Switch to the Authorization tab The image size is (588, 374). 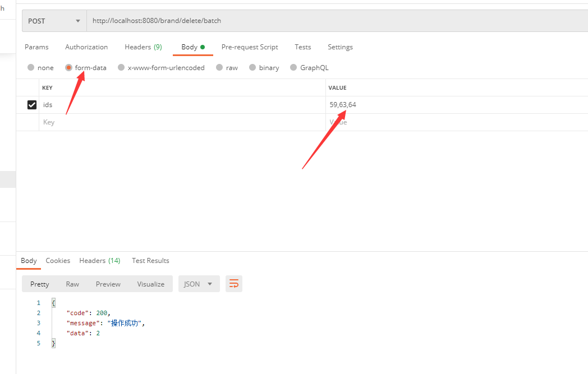click(x=86, y=47)
